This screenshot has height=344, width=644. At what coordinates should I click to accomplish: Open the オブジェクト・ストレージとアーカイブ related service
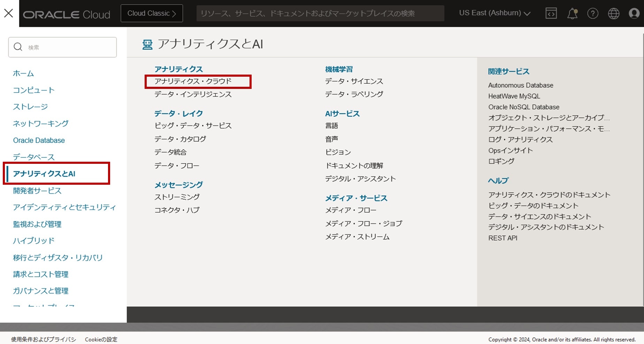coord(549,118)
